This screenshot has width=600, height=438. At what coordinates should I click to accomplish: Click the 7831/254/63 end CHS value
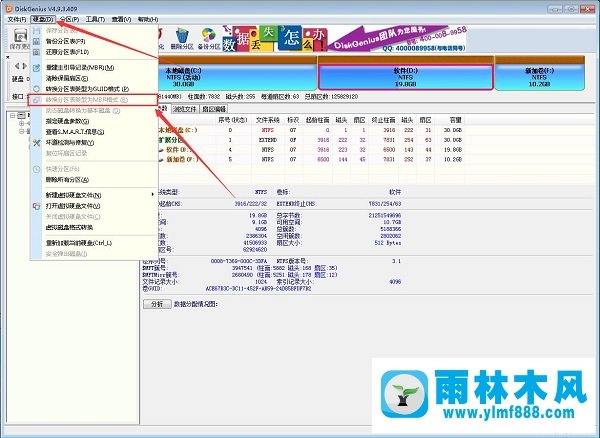pyautogui.click(x=385, y=204)
